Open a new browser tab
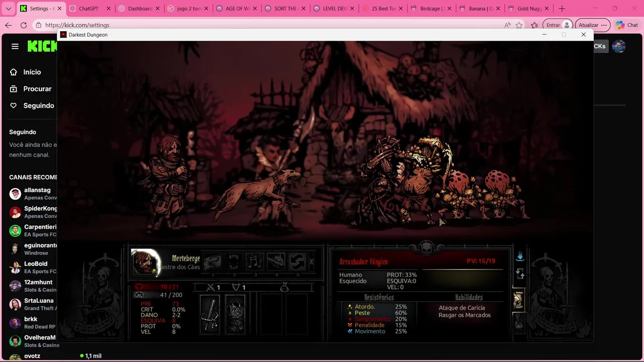This screenshot has width=644, height=362. (562, 9)
